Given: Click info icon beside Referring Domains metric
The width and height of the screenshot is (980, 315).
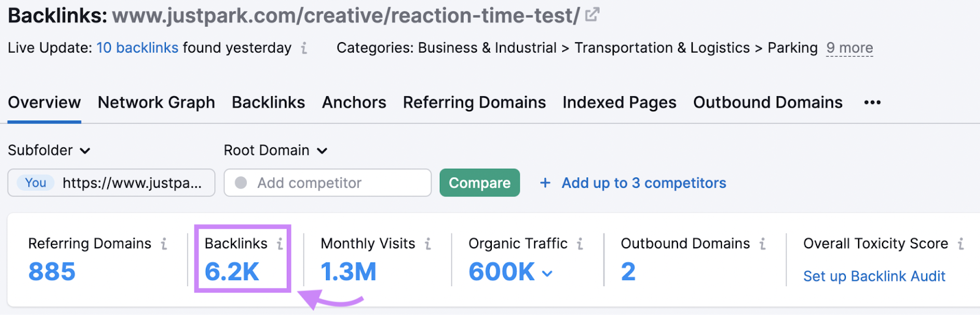Looking at the screenshot, I should (164, 244).
